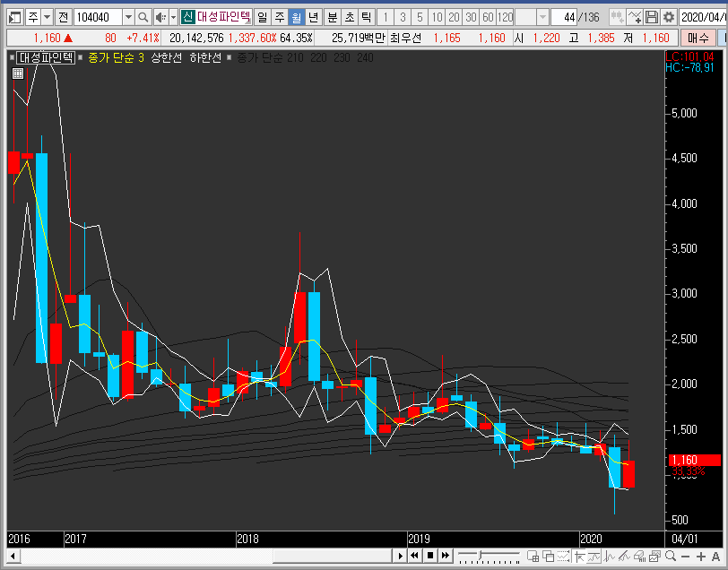
Task: Click the bottom zoom magnifier icon
Action: coord(670,556)
